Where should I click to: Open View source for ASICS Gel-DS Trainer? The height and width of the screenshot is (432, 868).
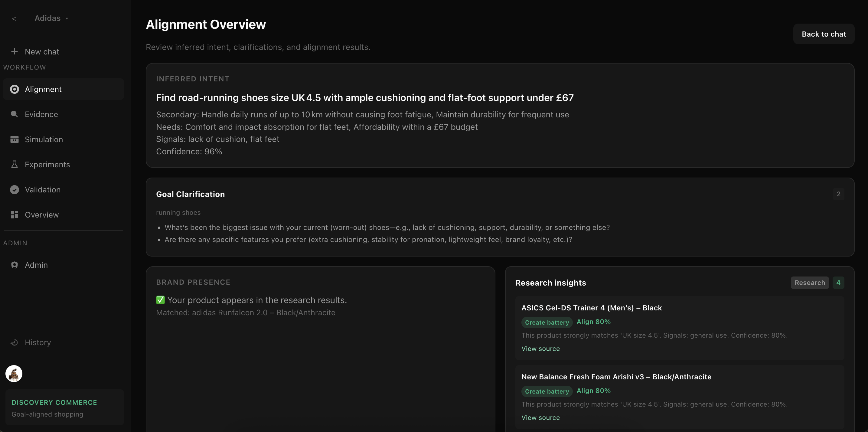pos(540,349)
